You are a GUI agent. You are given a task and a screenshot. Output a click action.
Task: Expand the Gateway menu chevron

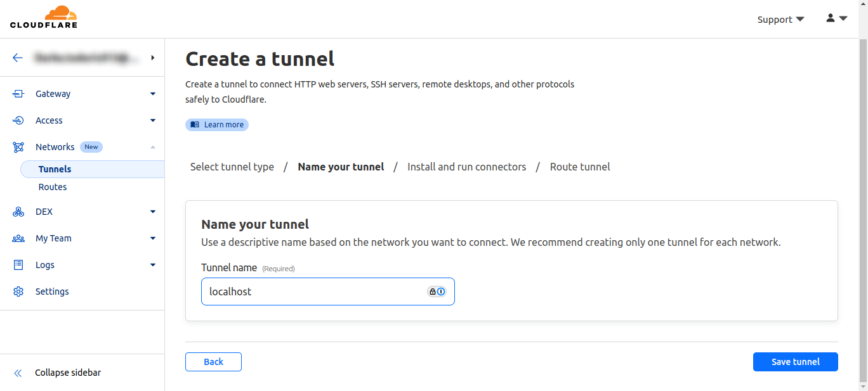(152, 94)
